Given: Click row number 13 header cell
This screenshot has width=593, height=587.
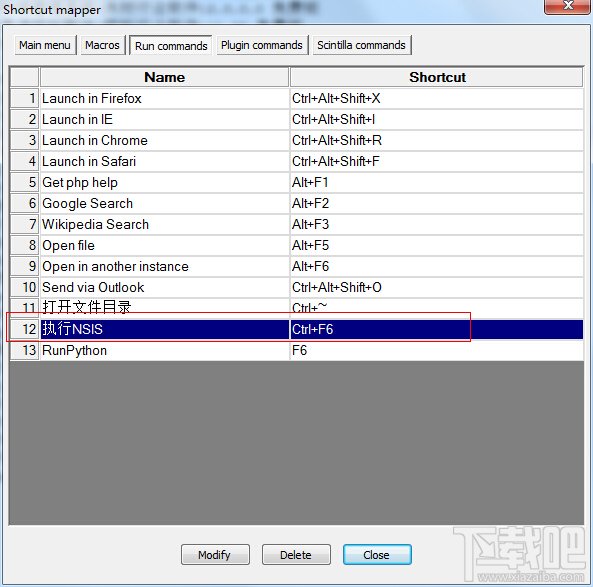Looking at the screenshot, I should (25, 351).
